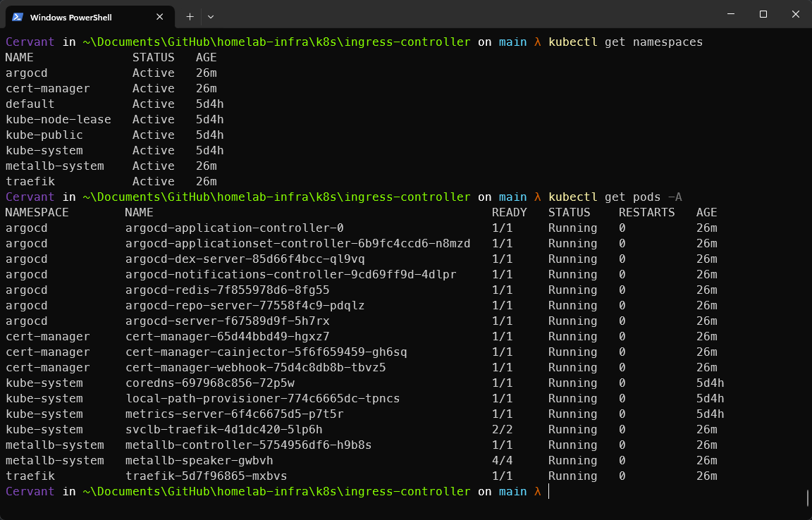Click the PowerShell icon in the tab
This screenshot has height=520, width=812.
18,17
